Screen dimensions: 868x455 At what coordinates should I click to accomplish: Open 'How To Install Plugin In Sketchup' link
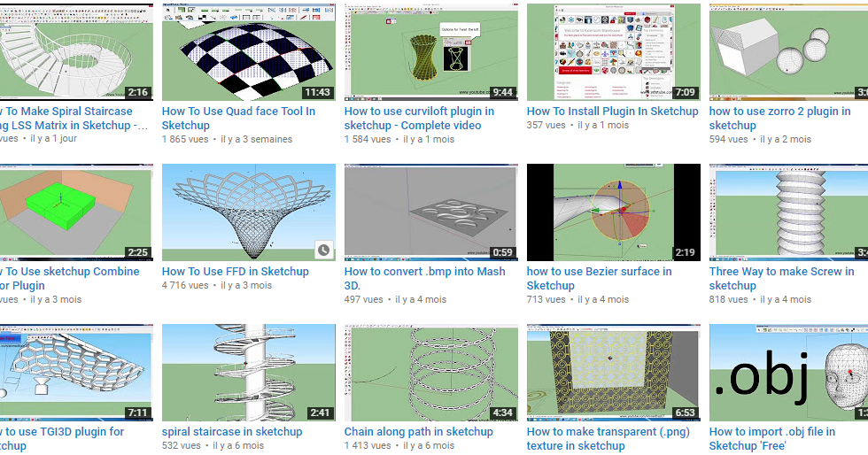click(x=612, y=111)
